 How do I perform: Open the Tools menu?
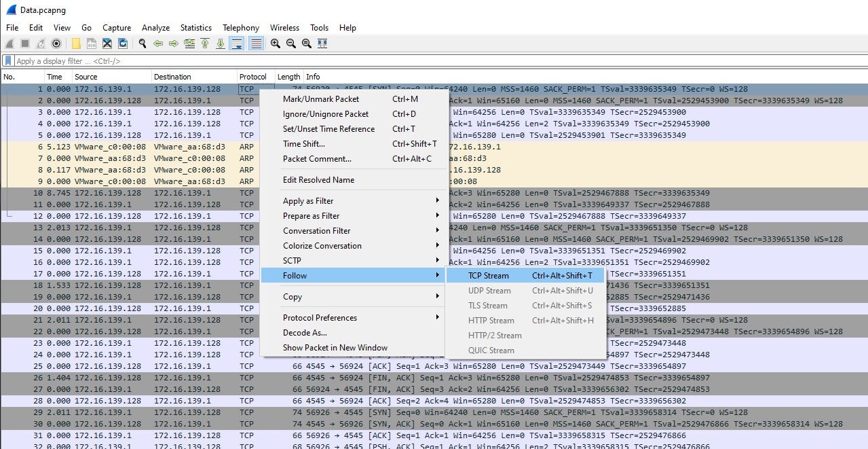pos(319,28)
